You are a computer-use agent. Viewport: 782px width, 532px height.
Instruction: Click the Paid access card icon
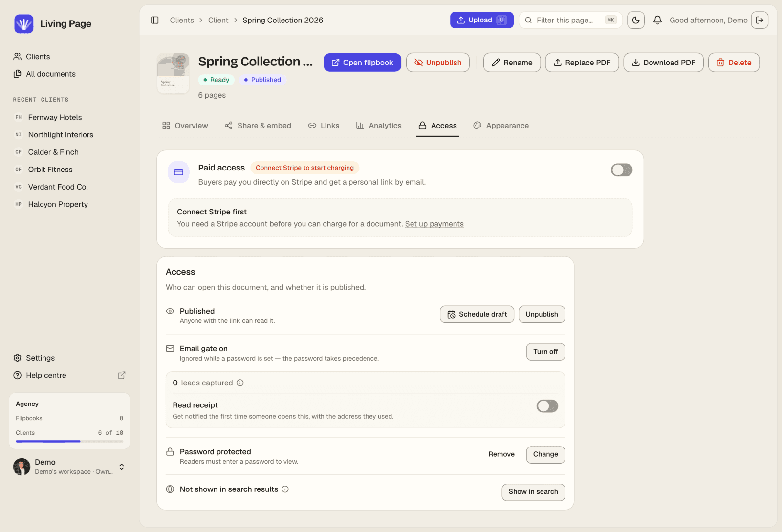pos(179,172)
